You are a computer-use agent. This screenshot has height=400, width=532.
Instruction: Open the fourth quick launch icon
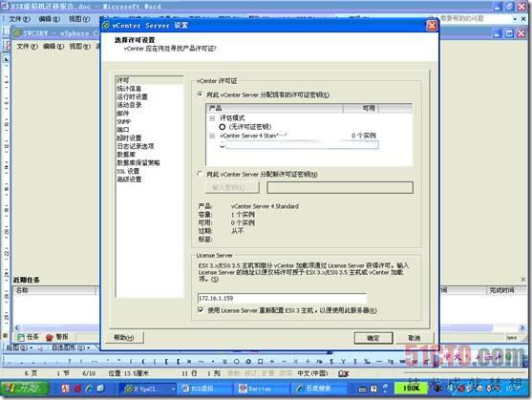coord(100,389)
